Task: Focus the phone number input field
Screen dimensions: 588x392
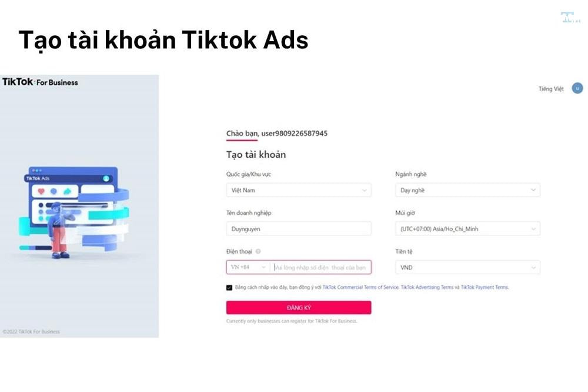Action: coord(321,267)
